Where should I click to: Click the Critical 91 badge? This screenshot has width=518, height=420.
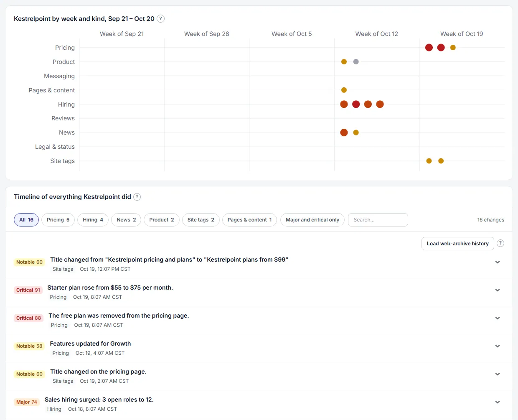(28, 290)
